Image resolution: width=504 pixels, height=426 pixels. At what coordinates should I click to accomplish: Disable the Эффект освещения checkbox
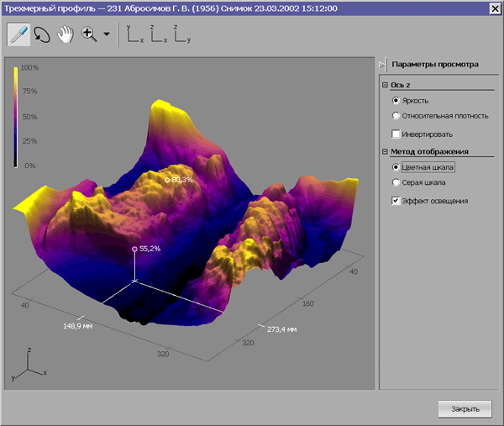coord(396,201)
